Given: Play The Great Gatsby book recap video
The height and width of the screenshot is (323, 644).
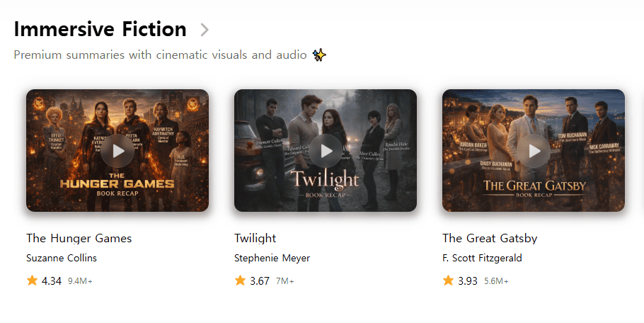Looking at the screenshot, I should tap(534, 151).
